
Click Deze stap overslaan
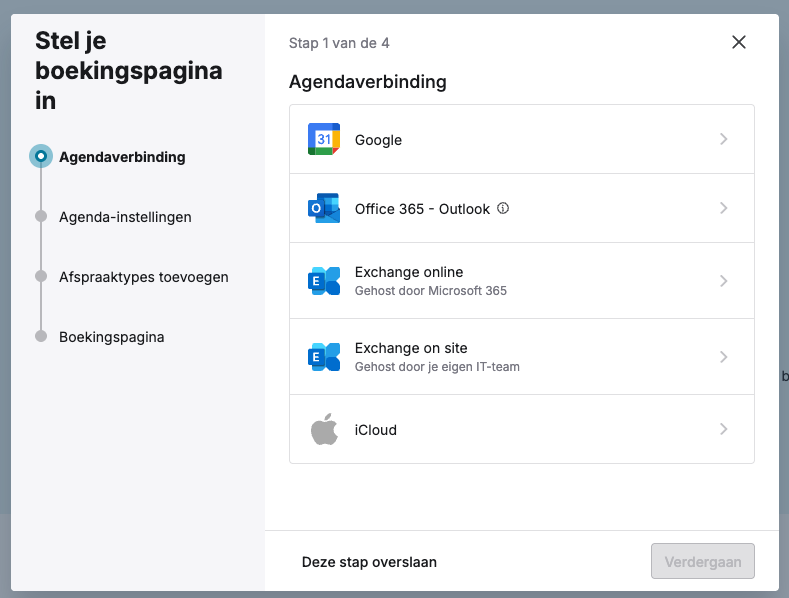[x=369, y=562]
